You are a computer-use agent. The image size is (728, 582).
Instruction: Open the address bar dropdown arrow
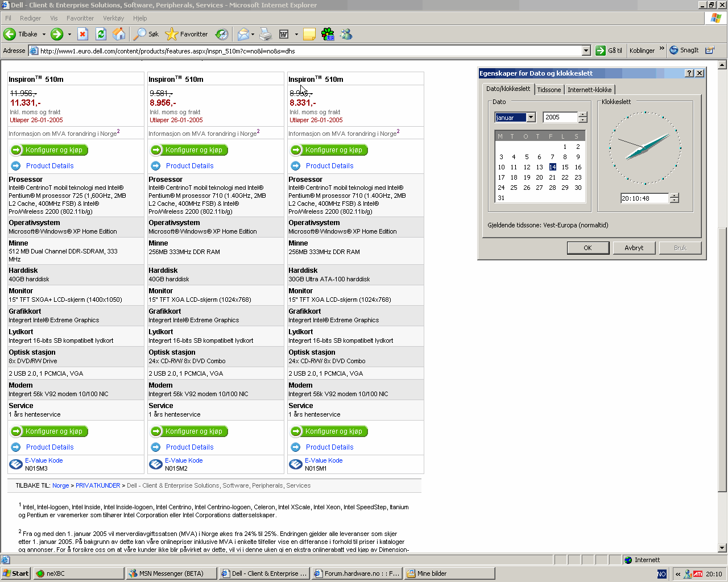(x=586, y=51)
